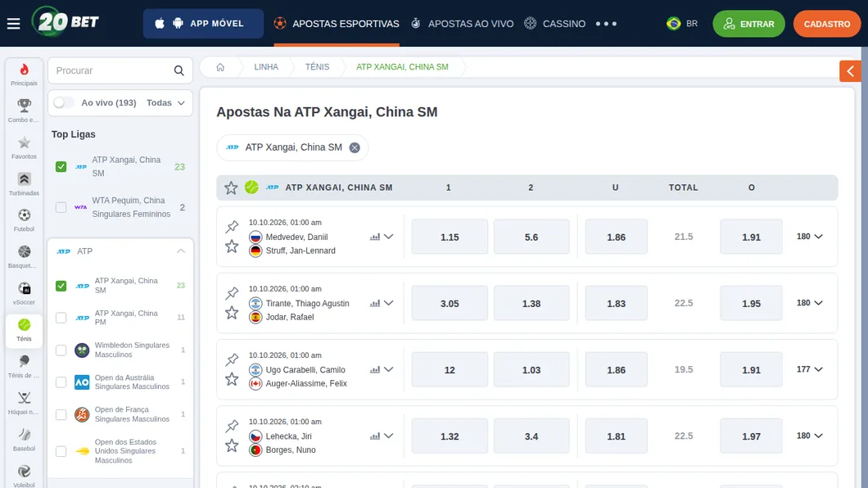Screen dimensions: 868x488
Task: Open Cassino tab
Action: 554,24
